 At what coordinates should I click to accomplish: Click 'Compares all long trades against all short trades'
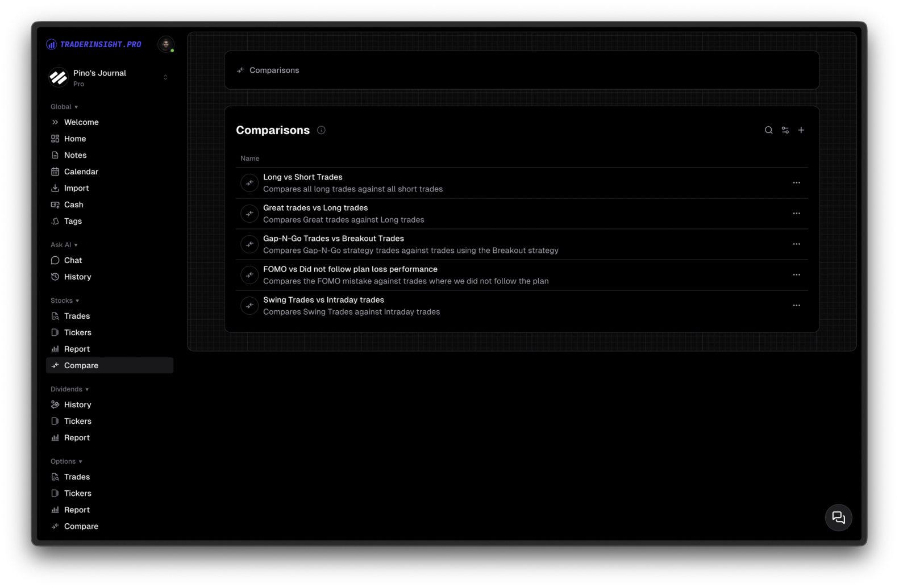coord(353,189)
